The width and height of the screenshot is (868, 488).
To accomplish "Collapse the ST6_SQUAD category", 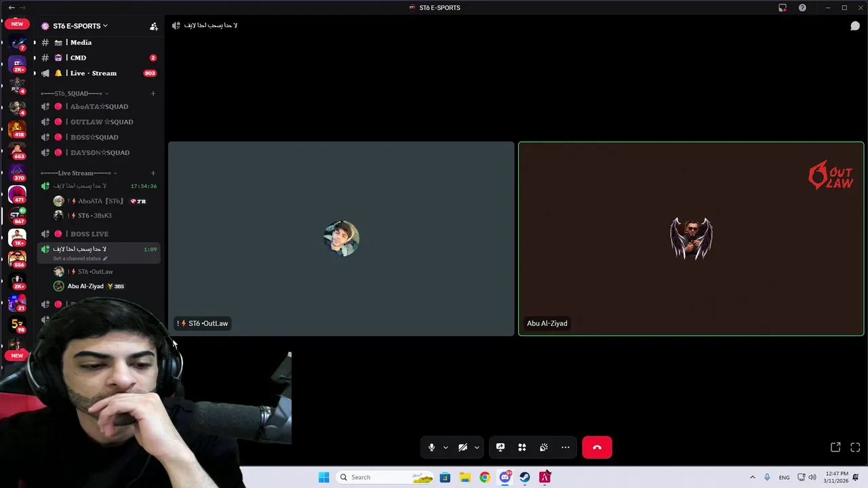I will tap(75, 94).
